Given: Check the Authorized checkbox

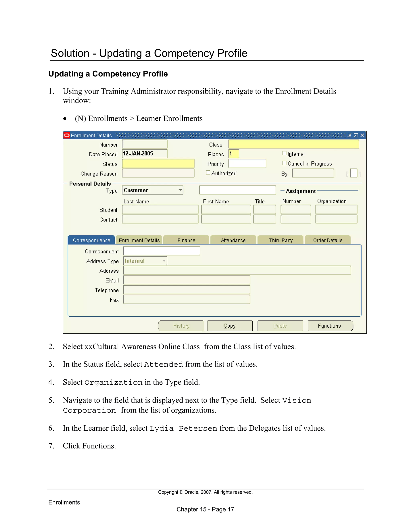Looking at the screenshot, I should tap(208, 173).
